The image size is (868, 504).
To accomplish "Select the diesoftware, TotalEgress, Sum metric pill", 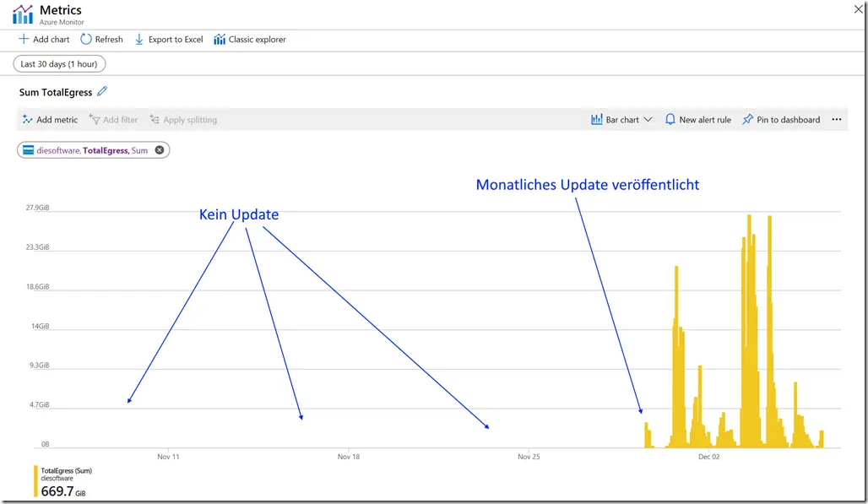I will tap(93, 150).
